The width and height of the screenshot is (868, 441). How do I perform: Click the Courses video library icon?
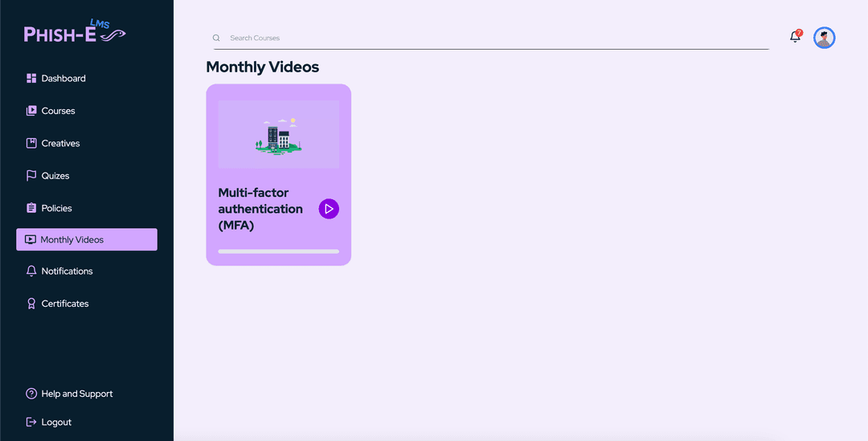(x=31, y=111)
